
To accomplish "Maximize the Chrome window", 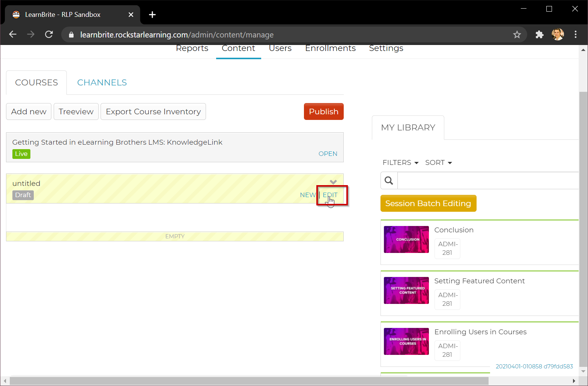I will click(x=549, y=9).
